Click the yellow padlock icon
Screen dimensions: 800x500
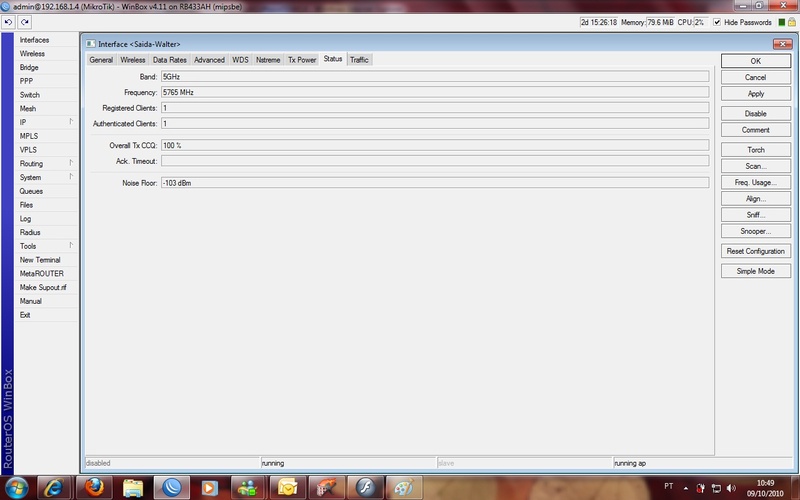click(792, 22)
